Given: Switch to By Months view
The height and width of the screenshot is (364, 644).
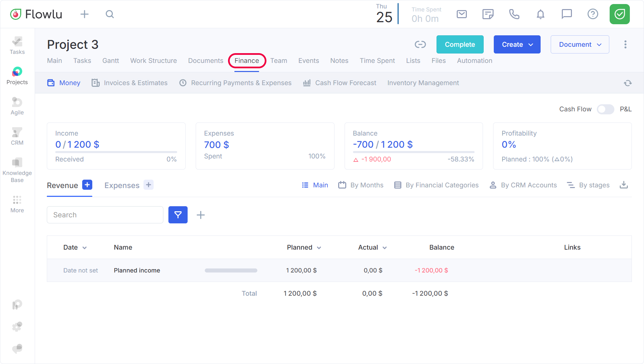Looking at the screenshot, I should point(361,185).
